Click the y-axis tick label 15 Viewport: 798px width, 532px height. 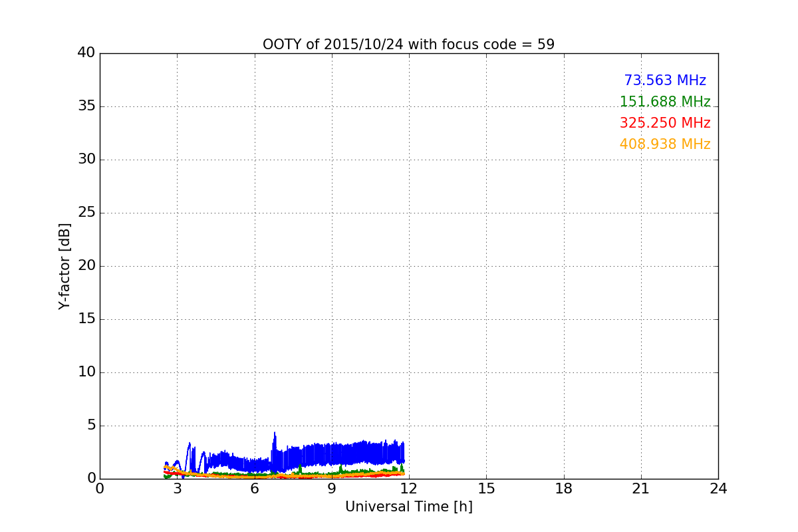86,319
